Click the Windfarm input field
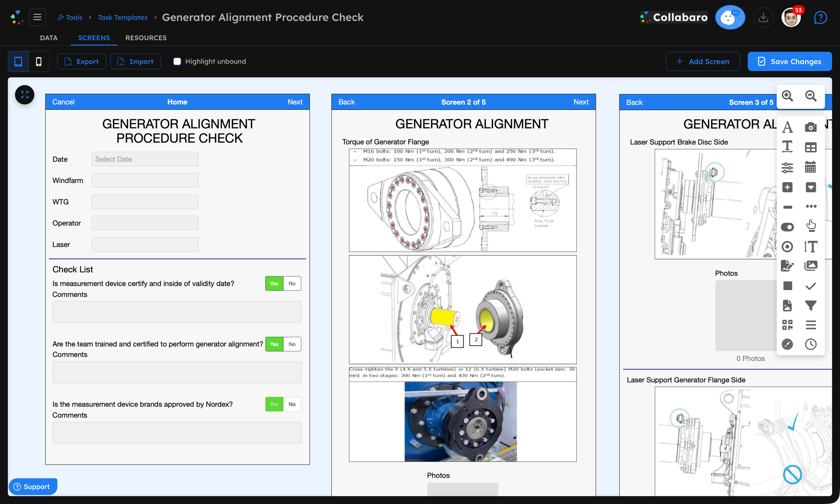The image size is (840, 504). tap(145, 181)
